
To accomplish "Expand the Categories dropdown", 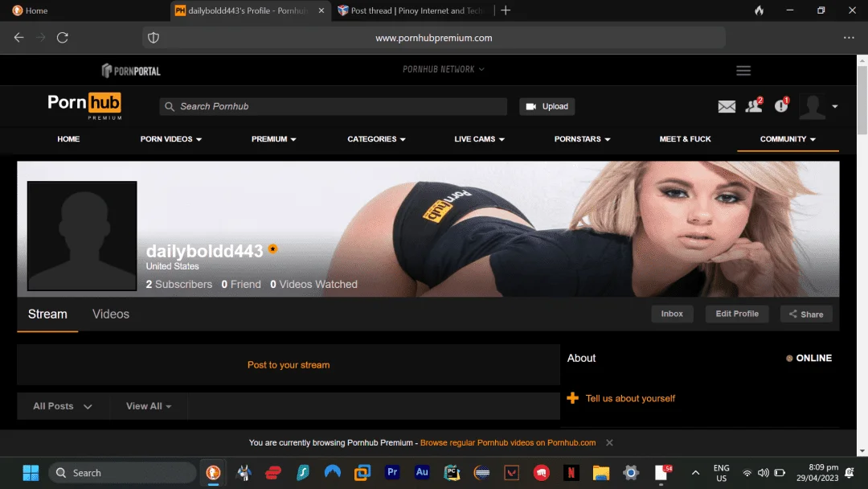I will tap(376, 139).
